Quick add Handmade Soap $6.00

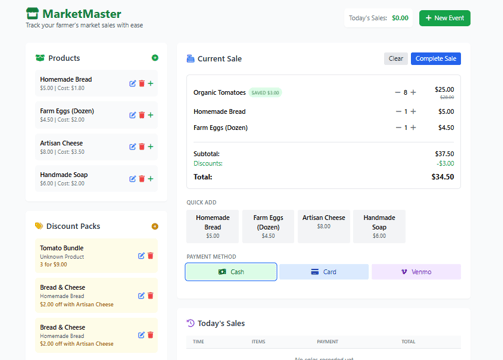click(x=379, y=226)
